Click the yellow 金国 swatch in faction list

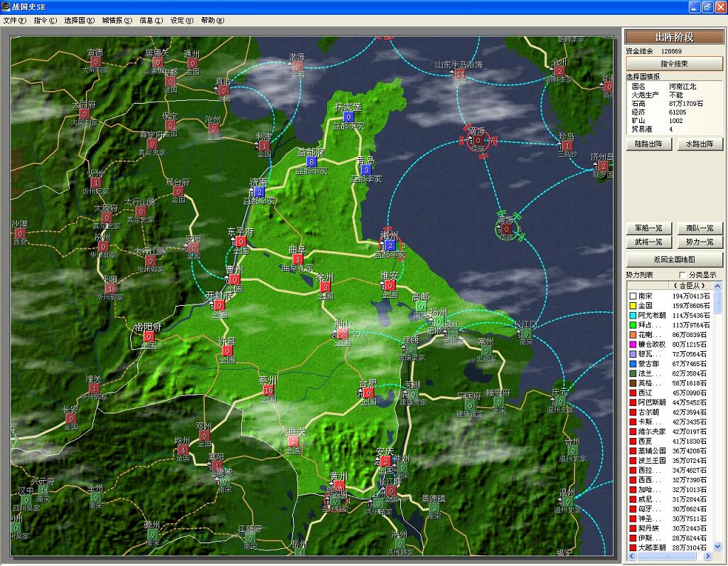coord(632,306)
